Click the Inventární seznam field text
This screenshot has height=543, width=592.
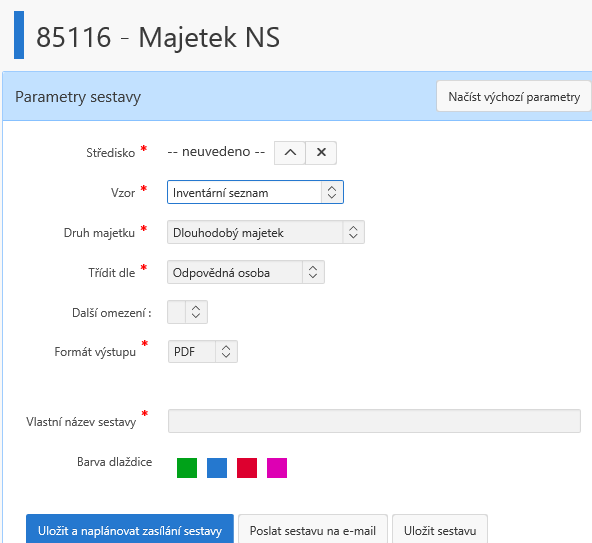[x=220, y=193]
